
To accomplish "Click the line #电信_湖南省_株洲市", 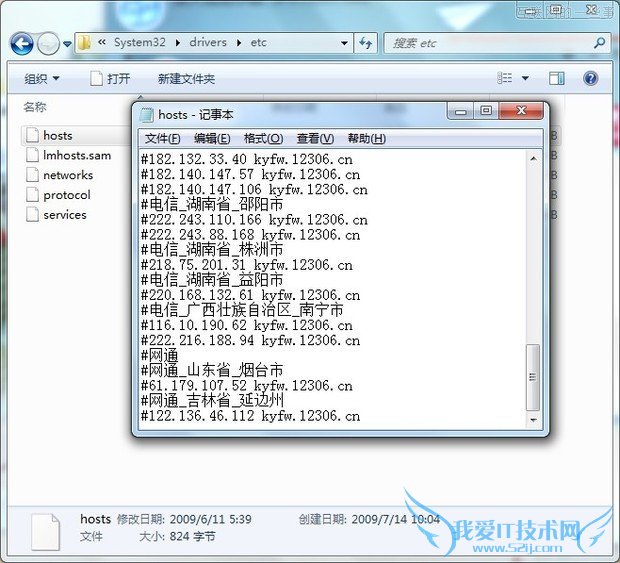I will point(212,250).
